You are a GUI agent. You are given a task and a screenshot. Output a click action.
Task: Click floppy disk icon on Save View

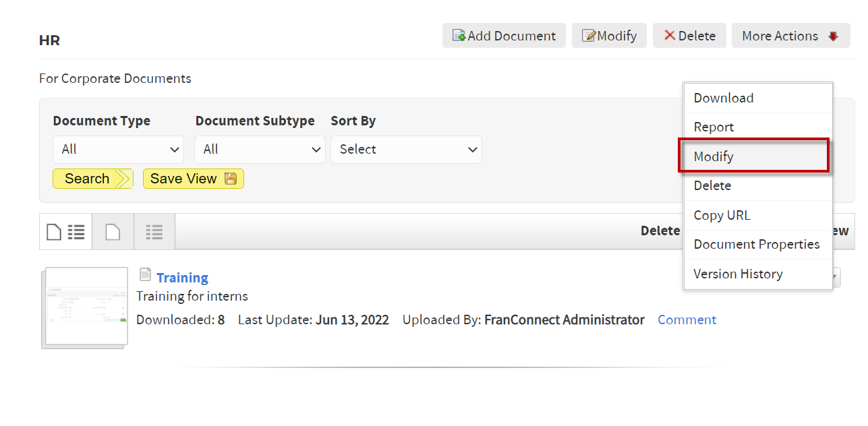click(x=231, y=179)
